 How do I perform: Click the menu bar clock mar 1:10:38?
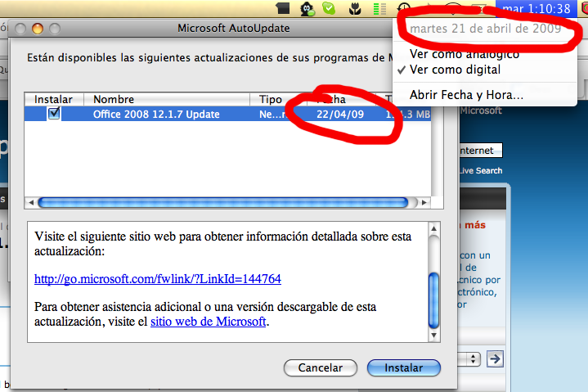536,8
